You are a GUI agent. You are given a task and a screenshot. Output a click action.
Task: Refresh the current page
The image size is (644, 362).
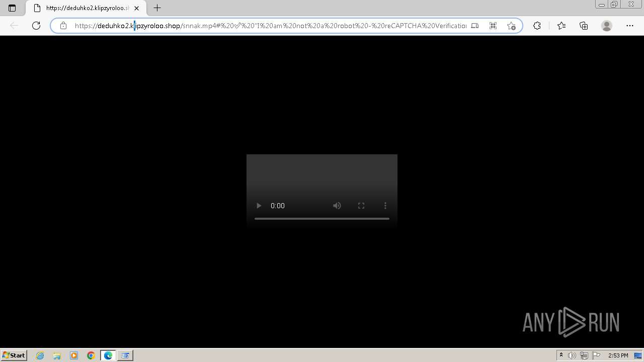pos(36,26)
